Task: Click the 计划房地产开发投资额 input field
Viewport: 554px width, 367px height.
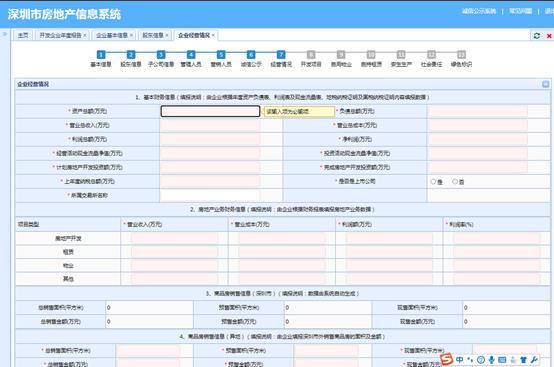Action: click(x=210, y=167)
